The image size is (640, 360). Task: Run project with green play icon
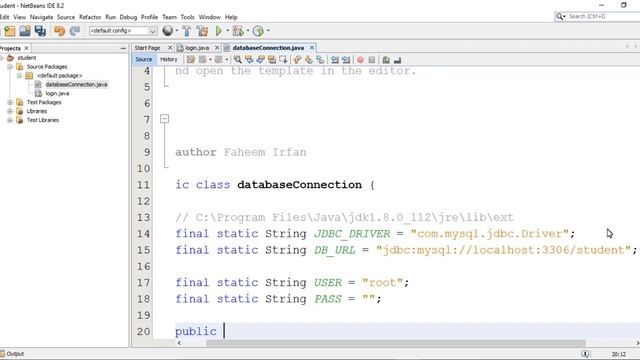[x=219, y=31]
